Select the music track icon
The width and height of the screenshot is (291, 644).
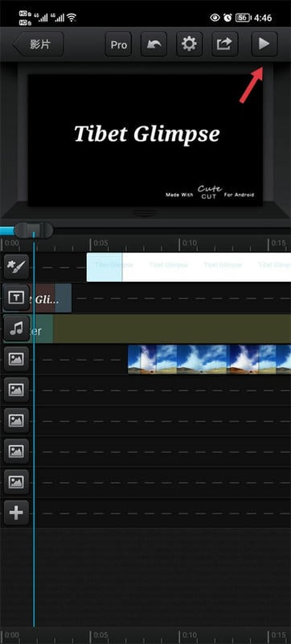click(16, 328)
